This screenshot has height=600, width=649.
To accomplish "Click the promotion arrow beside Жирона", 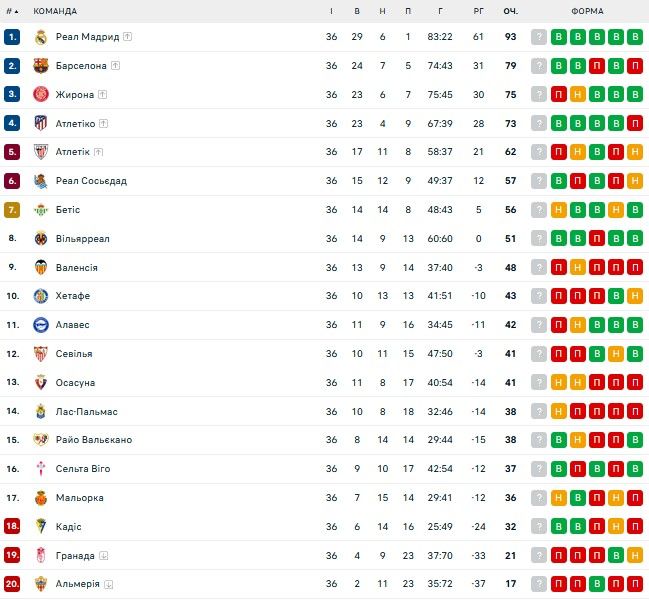I will coord(103,95).
